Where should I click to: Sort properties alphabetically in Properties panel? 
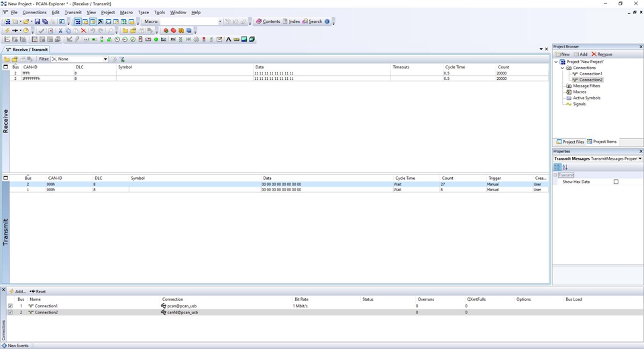[565, 167]
